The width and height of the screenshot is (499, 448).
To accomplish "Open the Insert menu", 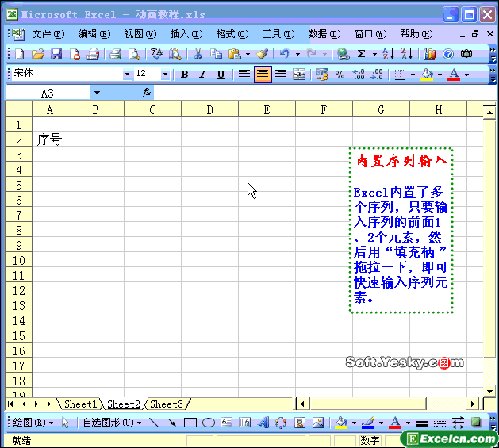I will pyautogui.click(x=186, y=34).
